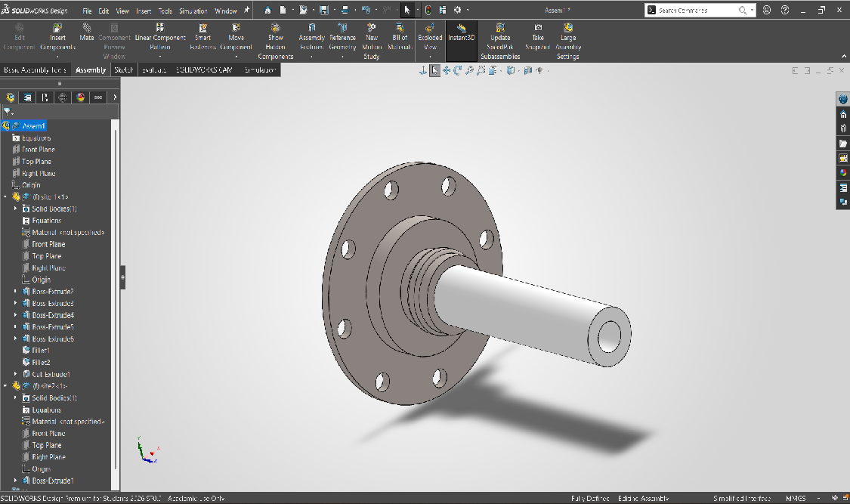Expand Solid Bodies(1) under site 1
This screenshot has height=504, width=850.
[x=16, y=209]
